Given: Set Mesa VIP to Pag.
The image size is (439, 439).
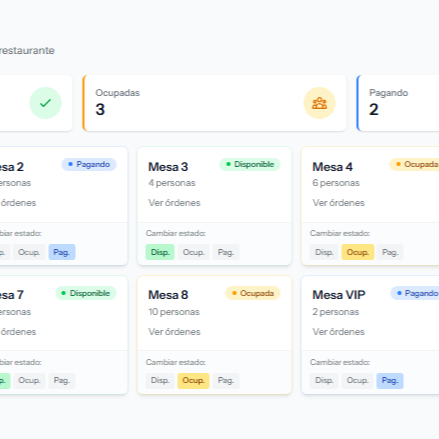Looking at the screenshot, I should click(390, 381).
